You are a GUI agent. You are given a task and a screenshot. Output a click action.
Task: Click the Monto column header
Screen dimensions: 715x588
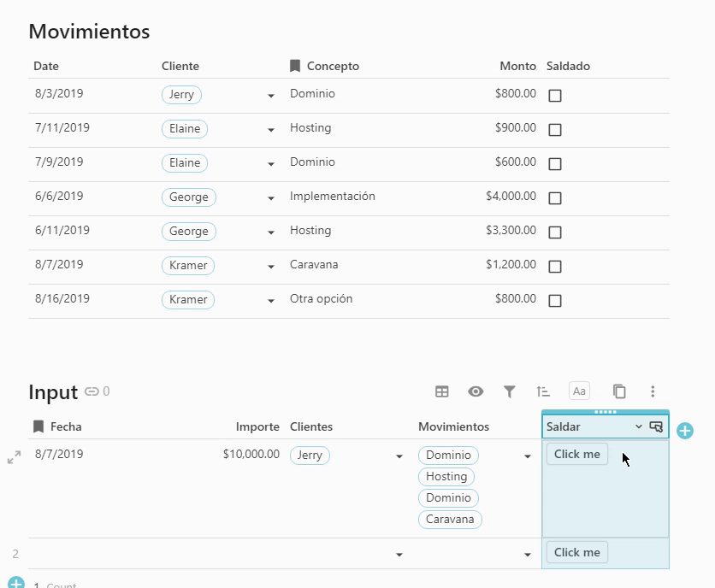click(517, 66)
